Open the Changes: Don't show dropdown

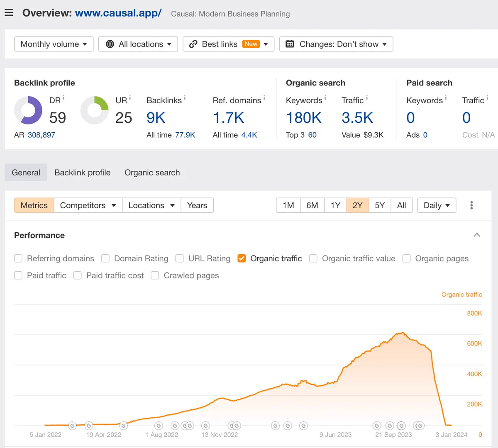click(336, 44)
